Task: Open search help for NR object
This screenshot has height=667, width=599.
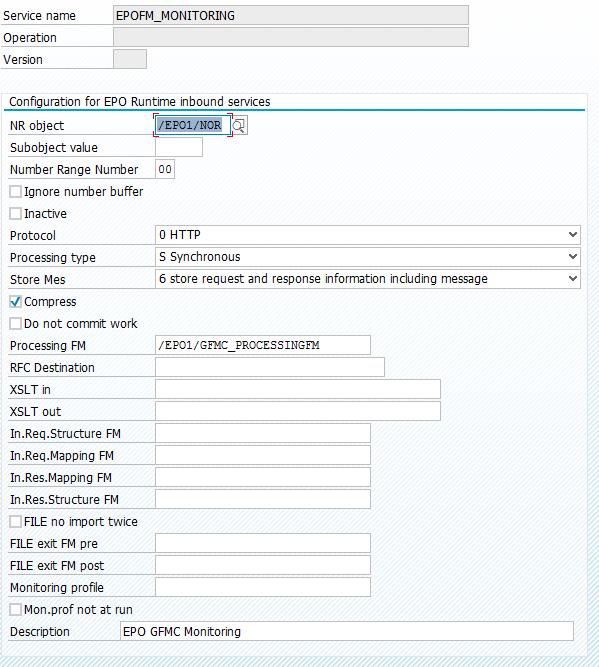Action: [x=240, y=125]
